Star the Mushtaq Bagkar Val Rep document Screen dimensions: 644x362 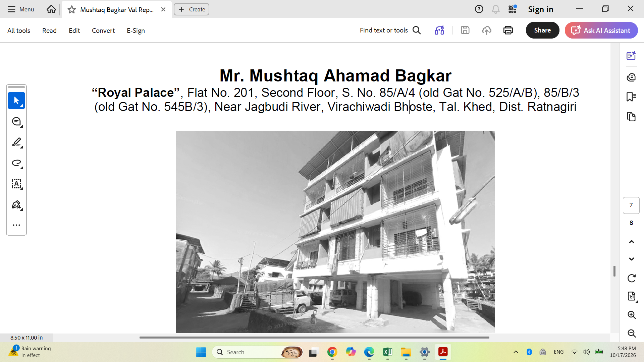71,10
